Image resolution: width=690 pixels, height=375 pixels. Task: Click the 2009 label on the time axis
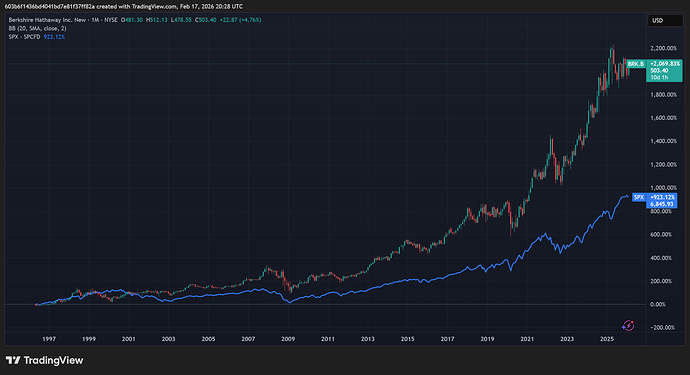(288, 339)
